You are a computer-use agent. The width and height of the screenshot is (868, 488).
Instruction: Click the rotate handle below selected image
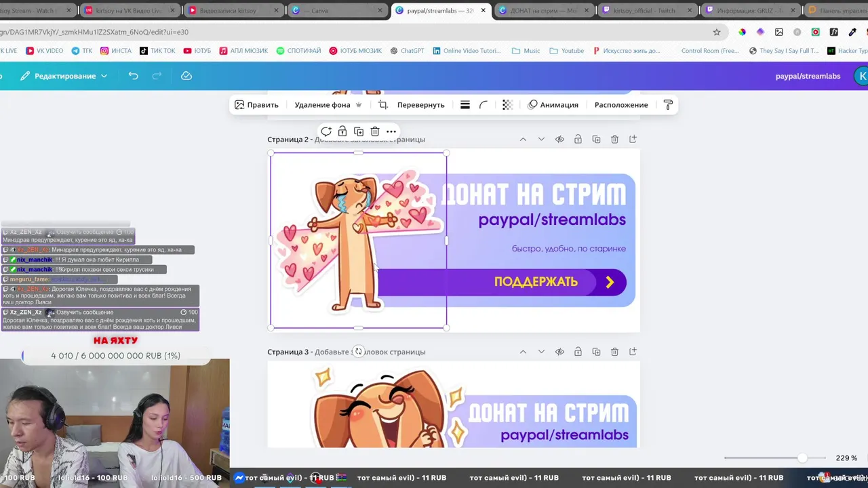(x=359, y=351)
